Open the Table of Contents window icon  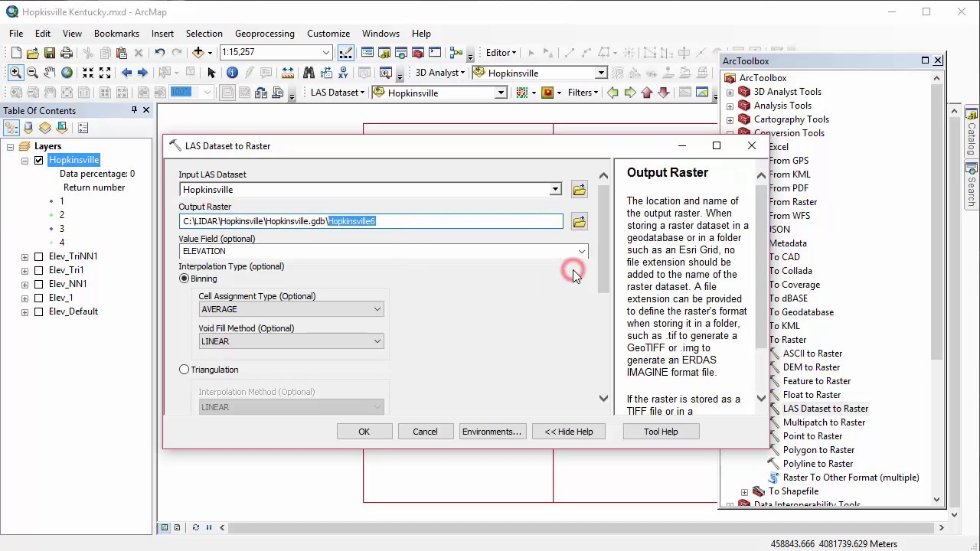coord(367,53)
